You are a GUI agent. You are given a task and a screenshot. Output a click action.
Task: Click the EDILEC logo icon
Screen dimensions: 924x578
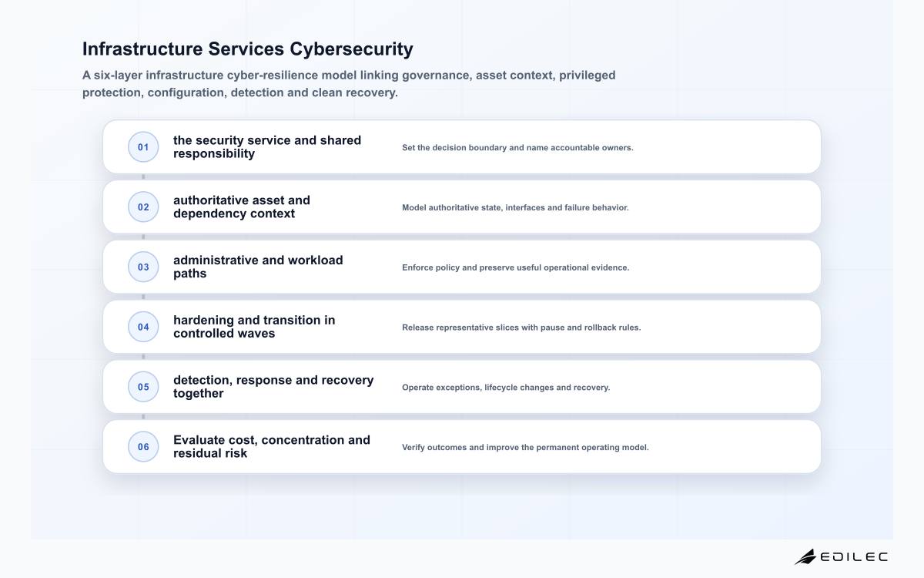805,556
